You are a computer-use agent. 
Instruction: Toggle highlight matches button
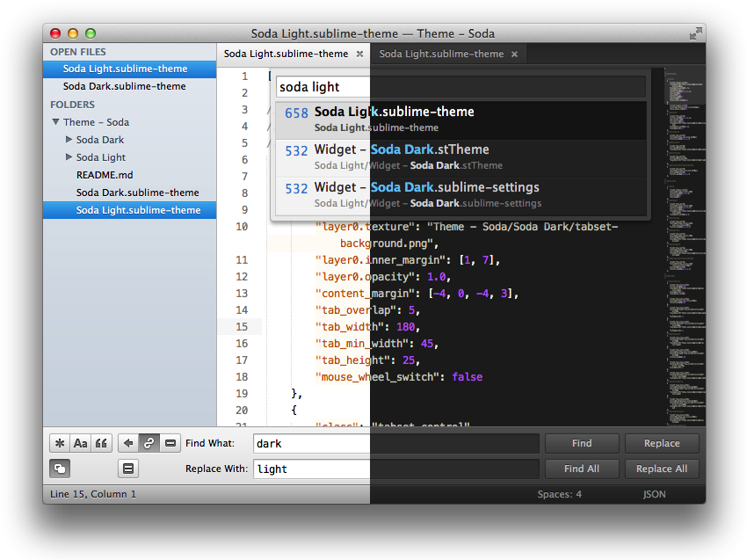tap(128, 469)
